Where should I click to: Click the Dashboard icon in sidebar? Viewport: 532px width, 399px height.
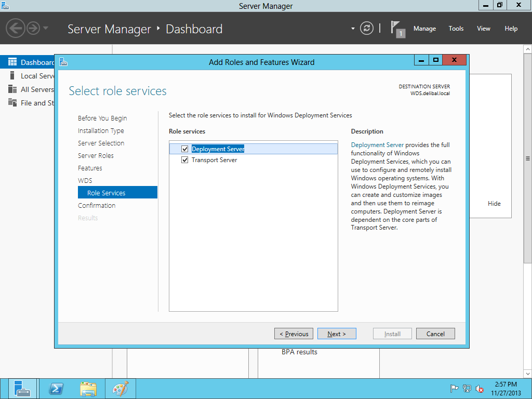coord(12,62)
